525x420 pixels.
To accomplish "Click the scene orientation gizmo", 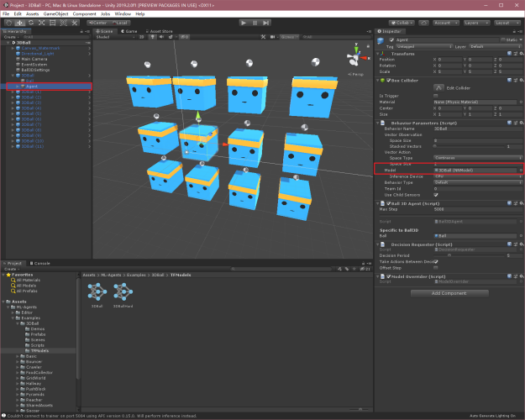I will click(357, 57).
